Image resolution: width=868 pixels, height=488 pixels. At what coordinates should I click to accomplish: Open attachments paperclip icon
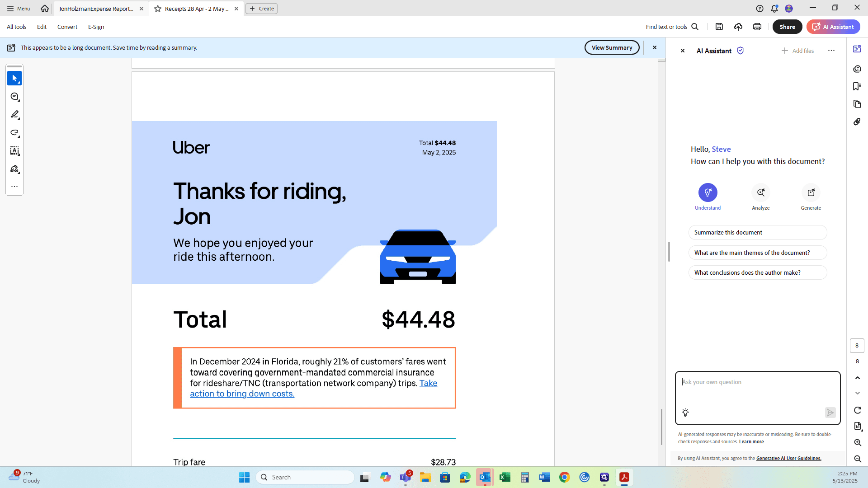857,122
